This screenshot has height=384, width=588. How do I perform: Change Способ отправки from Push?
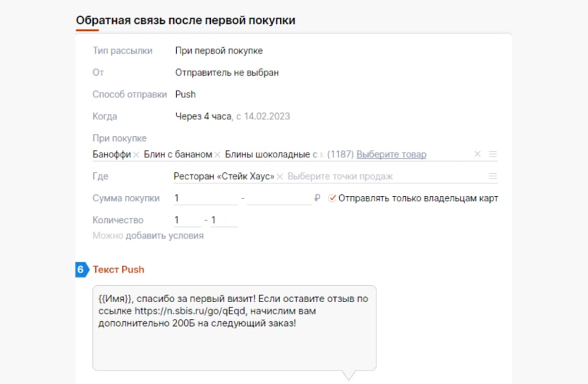pyautogui.click(x=185, y=95)
